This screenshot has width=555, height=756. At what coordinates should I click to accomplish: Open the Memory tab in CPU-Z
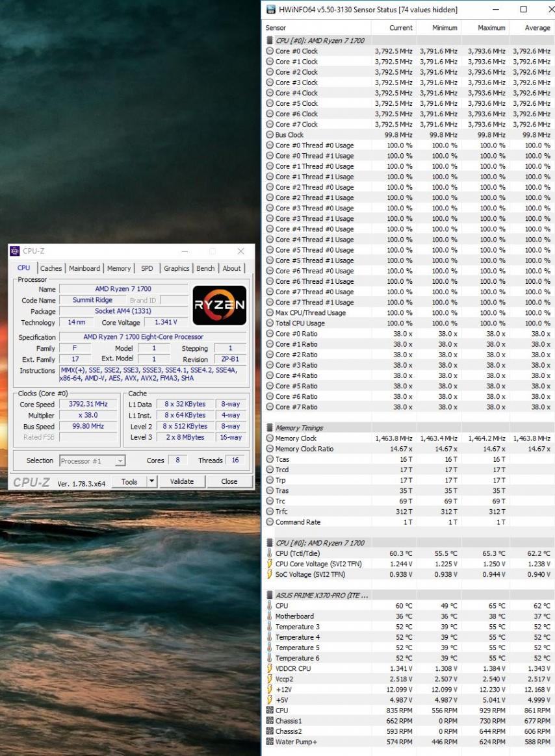click(x=119, y=268)
